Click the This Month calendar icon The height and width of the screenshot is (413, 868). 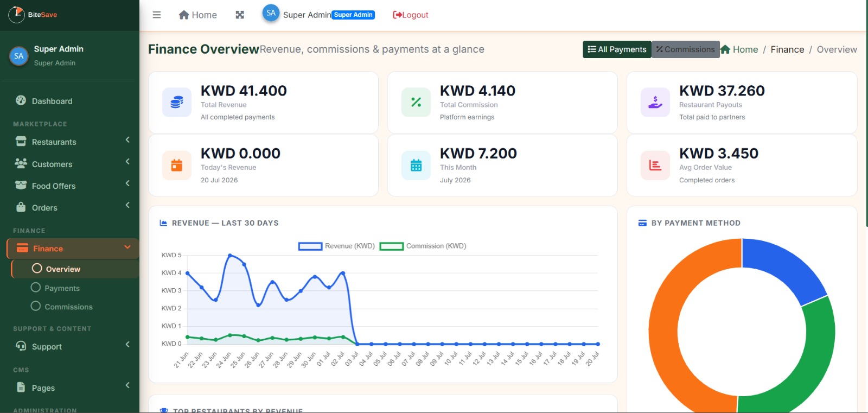point(416,165)
